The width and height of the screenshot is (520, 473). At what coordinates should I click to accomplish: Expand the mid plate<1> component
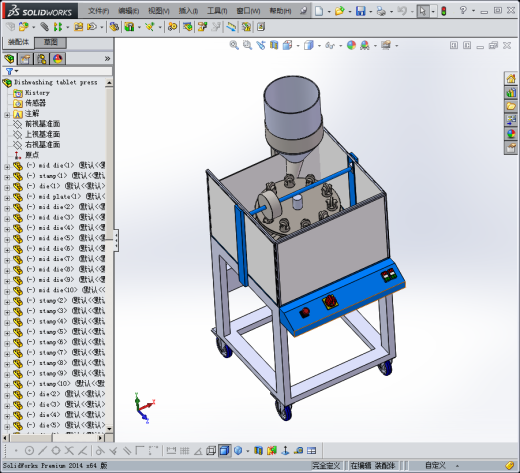7,198
